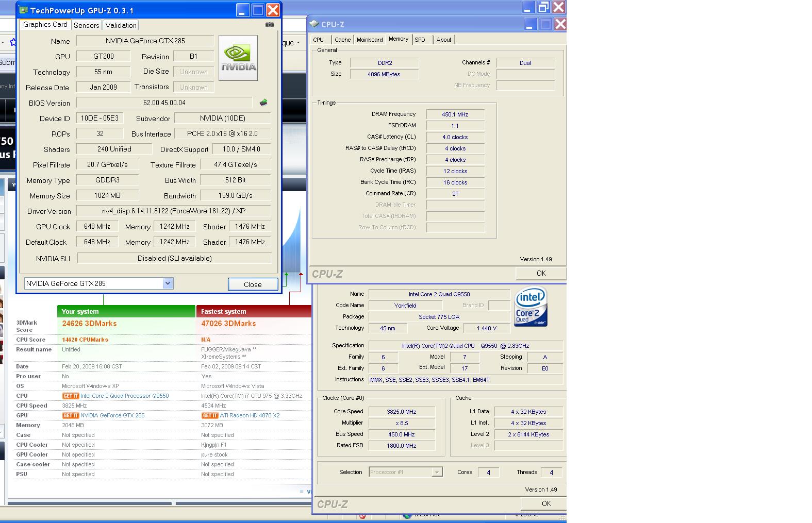
Task: Click the BIOS Version field 62.00.45.00.04
Action: (x=164, y=103)
